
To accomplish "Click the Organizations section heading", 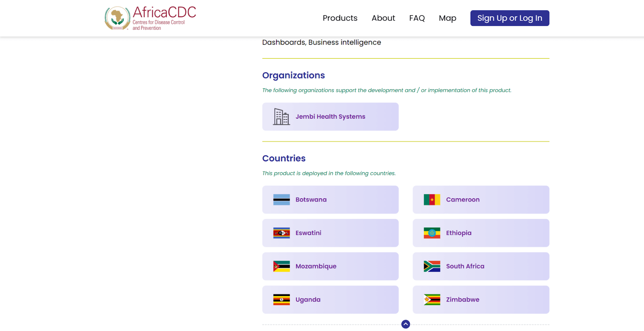I will 293,76.
